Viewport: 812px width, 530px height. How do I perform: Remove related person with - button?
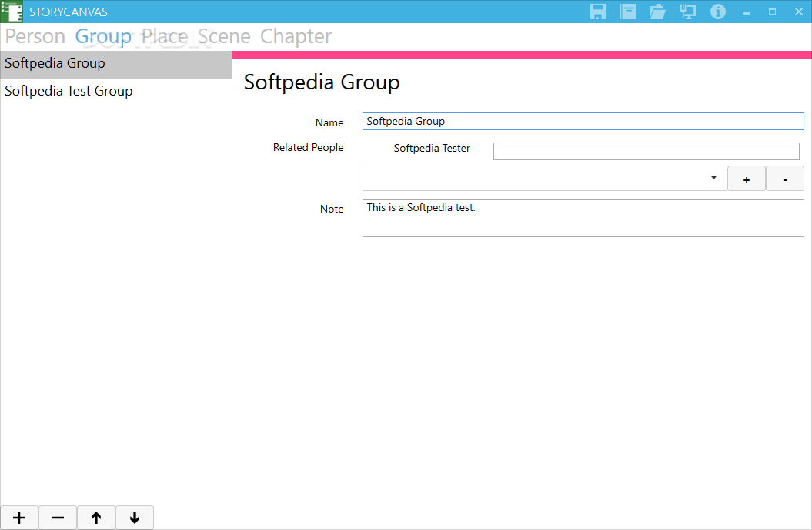pyautogui.click(x=785, y=179)
